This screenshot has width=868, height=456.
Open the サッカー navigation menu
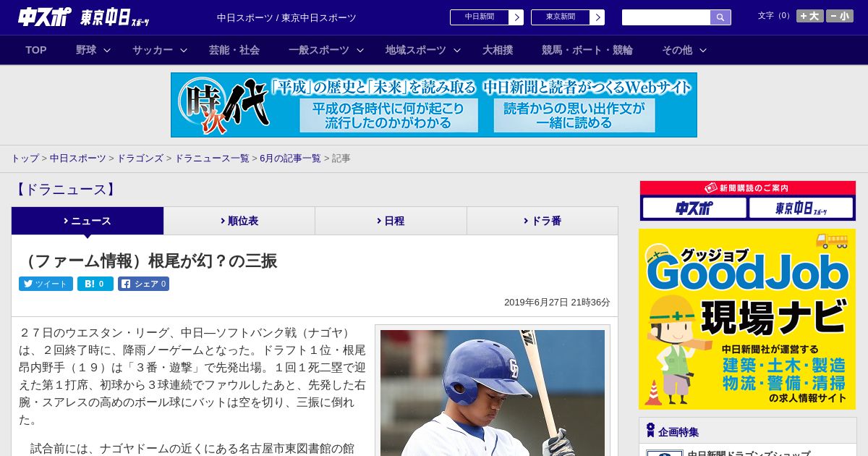(153, 50)
